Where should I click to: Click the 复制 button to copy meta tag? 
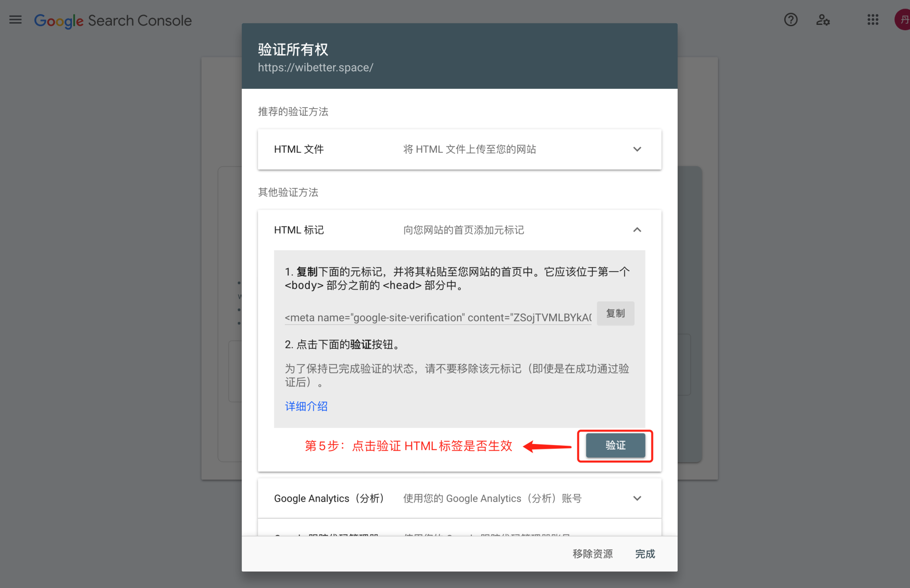(615, 313)
